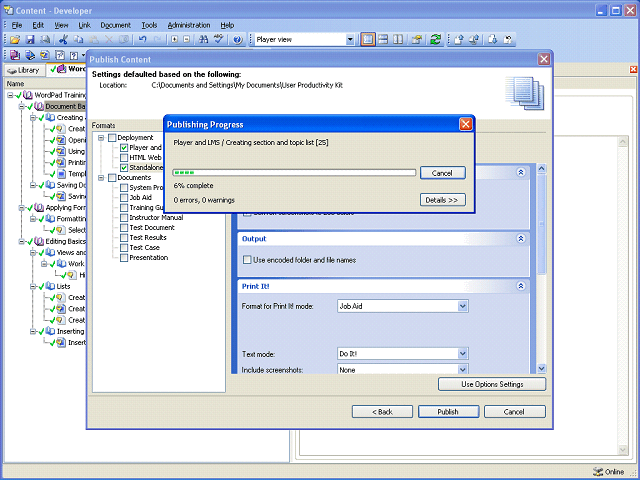This screenshot has height=480, width=640.
Task: Click the Print preview toolbar icon
Action: (46, 40)
